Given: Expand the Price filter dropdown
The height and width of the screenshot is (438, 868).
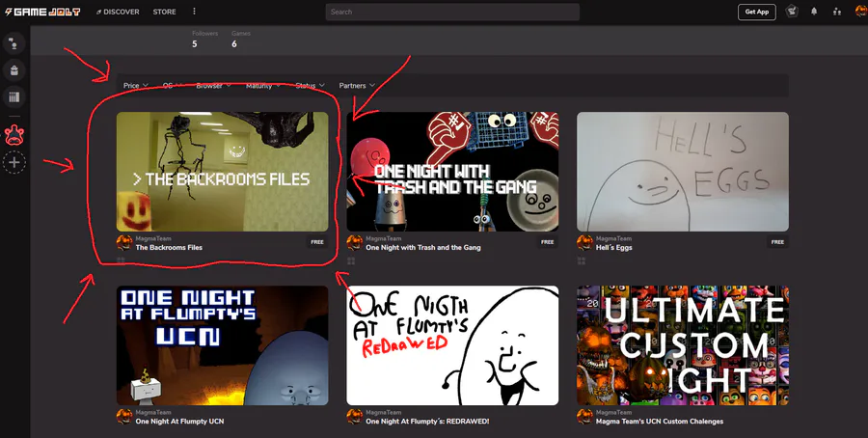Looking at the screenshot, I should pyautogui.click(x=136, y=85).
